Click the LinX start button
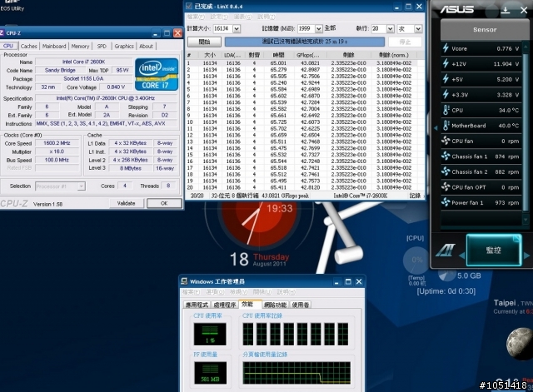533x392 pixels. click(204, 42)
